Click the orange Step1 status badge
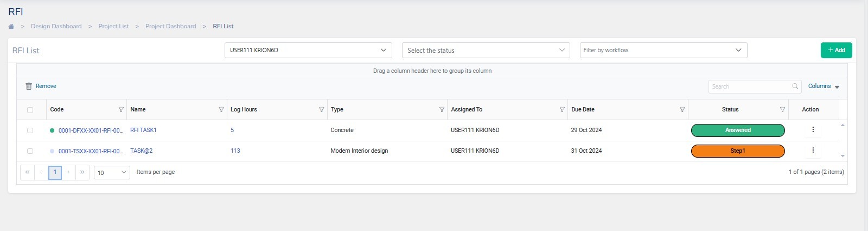 (x=737, y=151)
